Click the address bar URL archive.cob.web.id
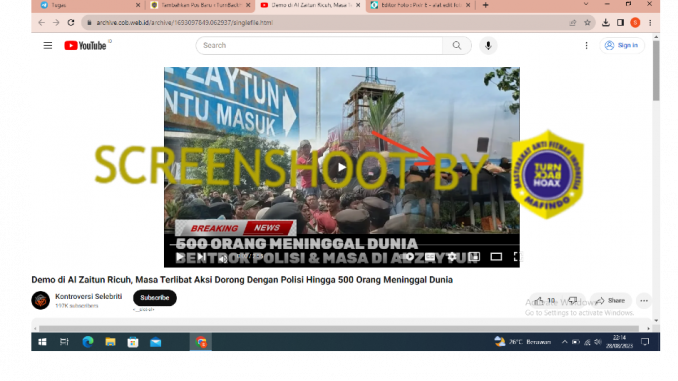The height and width of the screenshot is (381, 678). click(185, 22)
